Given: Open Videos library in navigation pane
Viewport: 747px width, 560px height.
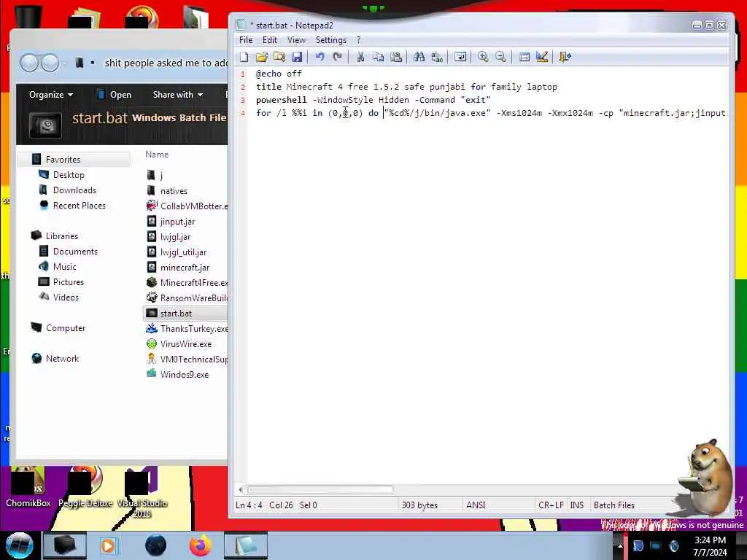Looking at the screenshot, I should click(x=66, y=297).
